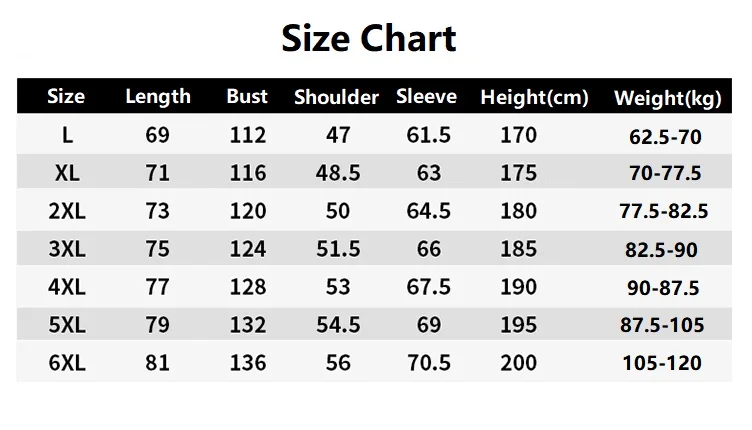Select the 3XL size row label
This screenshot has width=752, height=430.
67,249
